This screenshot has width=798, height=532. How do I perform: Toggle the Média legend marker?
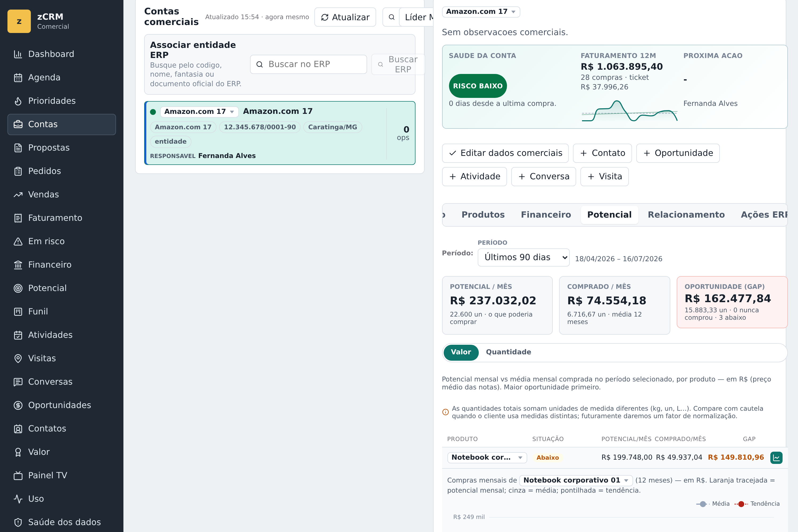pos(703,504)
